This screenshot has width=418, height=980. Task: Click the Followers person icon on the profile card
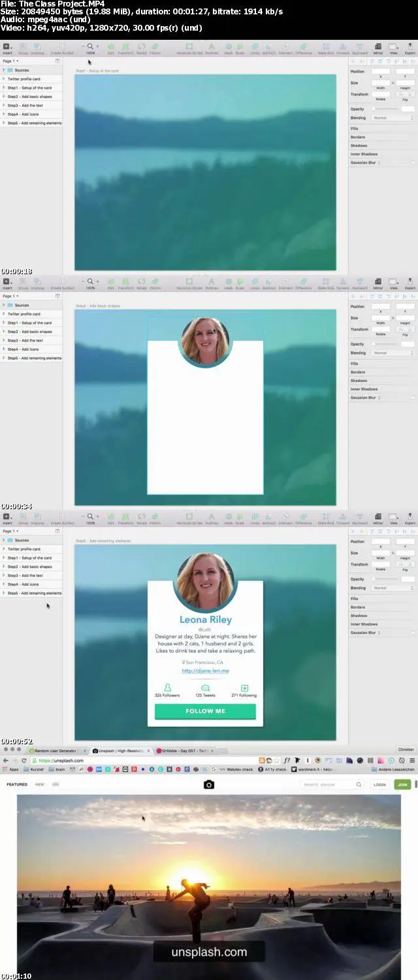(x=167, y=688)
